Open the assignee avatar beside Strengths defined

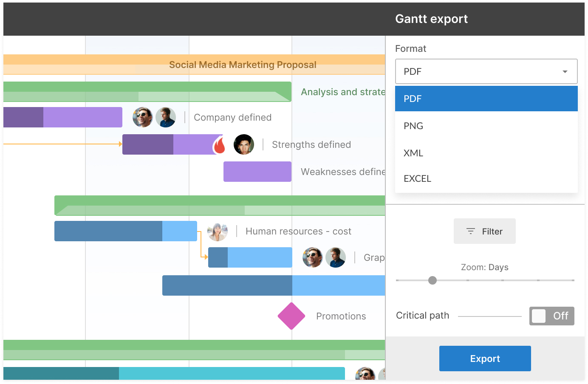(244, 144)
